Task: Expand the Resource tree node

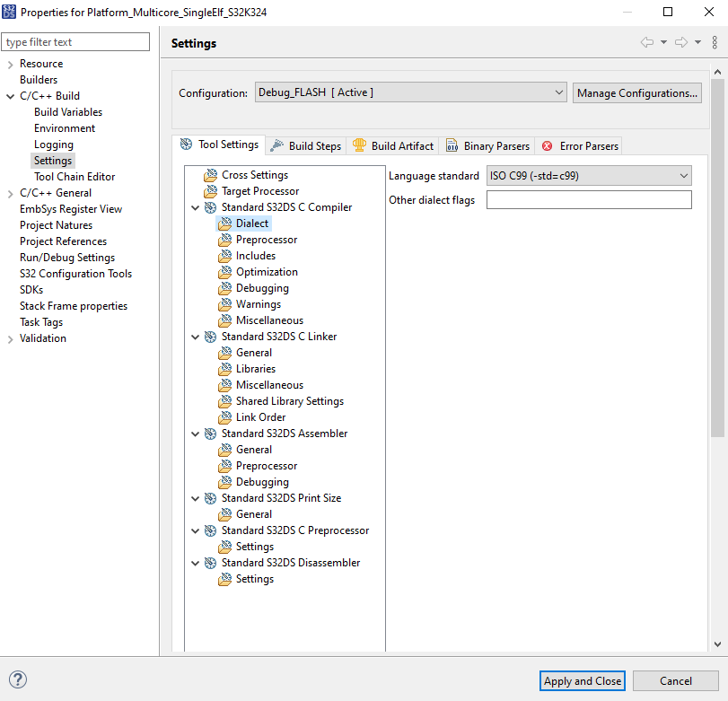Action: pyautogui.click(x=10, y=65)
